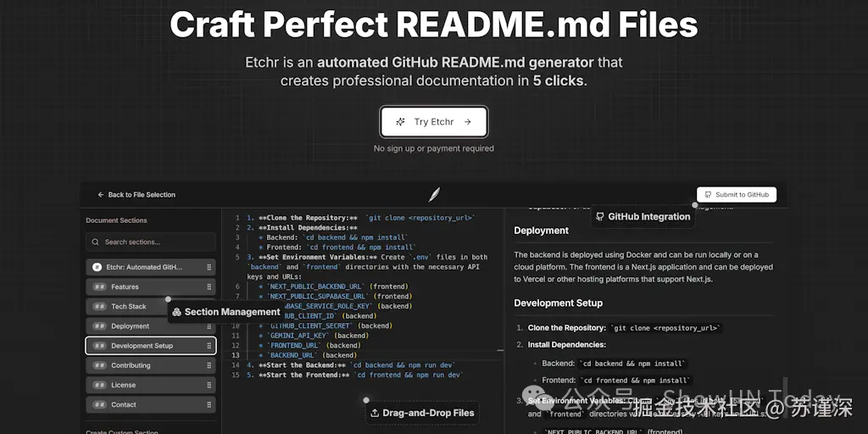The image size is (868, 434).
Task: Click the search magnifier icon
Action: point(95,242)
